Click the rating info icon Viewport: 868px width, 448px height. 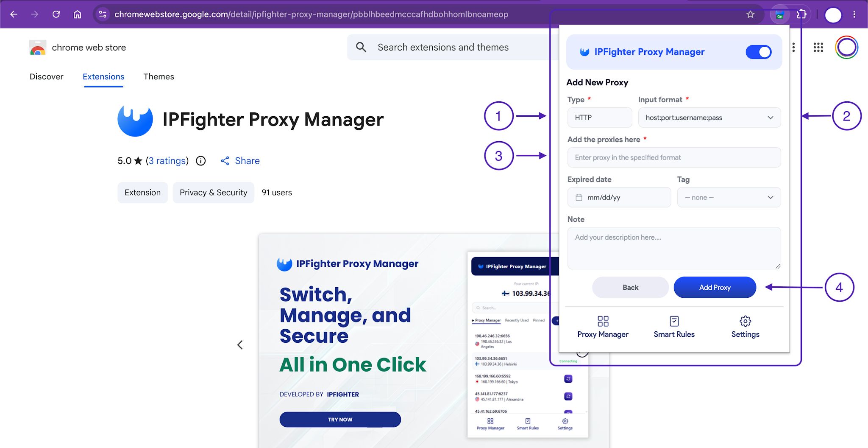pos(201,161)
